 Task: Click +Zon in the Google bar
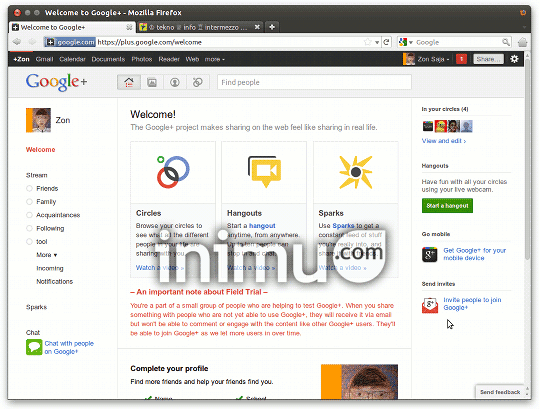click(21, 59)
